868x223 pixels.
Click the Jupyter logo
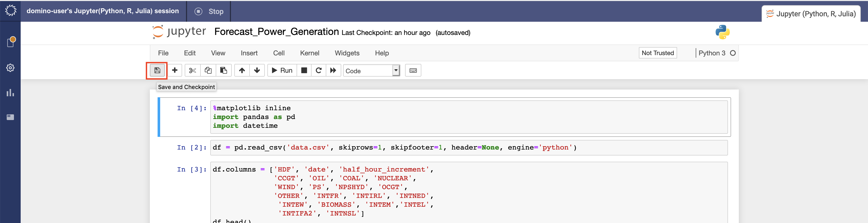point(179,32)
